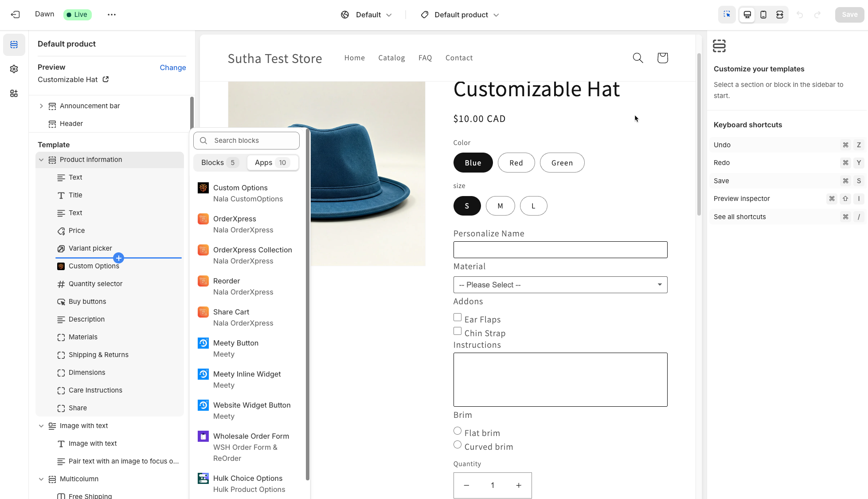Screen dimensions: 868x499
Task: Open the Catalog navigation menu item
Action: click(391, 58)
